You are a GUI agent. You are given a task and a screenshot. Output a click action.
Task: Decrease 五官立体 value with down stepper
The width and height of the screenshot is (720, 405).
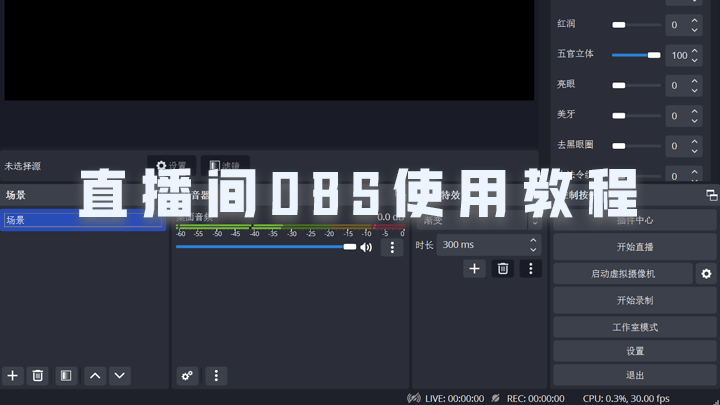pyautogui.click(x=694, y=60)
